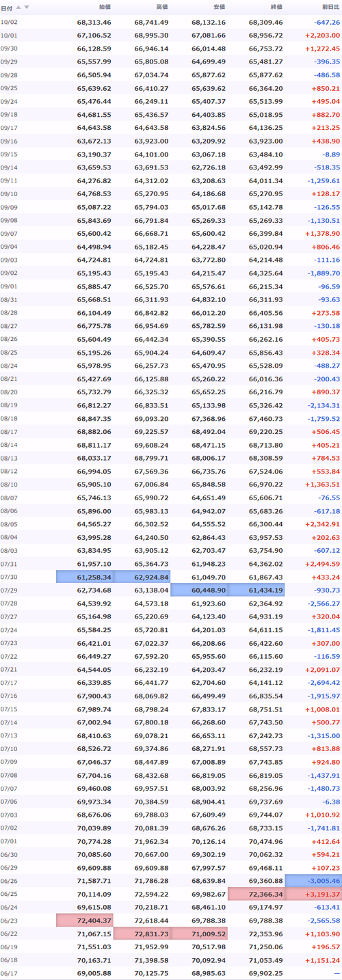The height and width of the screenshot is (980, 342).
Task: Select the 07/31 date cell
Action: (9, 564)
